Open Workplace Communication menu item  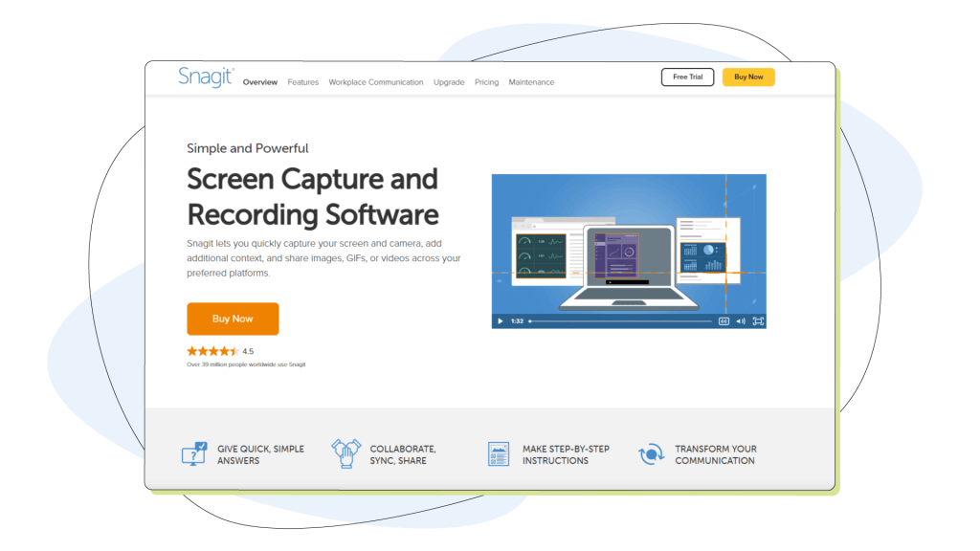[375, 82]
